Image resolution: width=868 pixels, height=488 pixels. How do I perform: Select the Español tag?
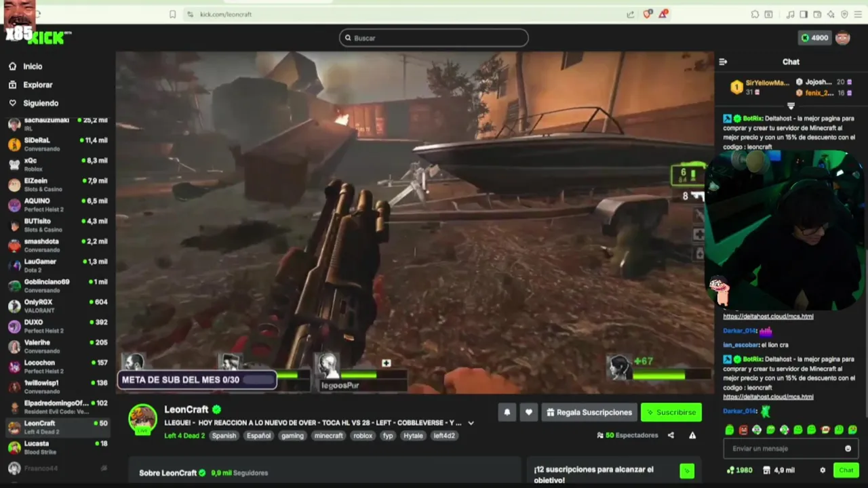258,436
